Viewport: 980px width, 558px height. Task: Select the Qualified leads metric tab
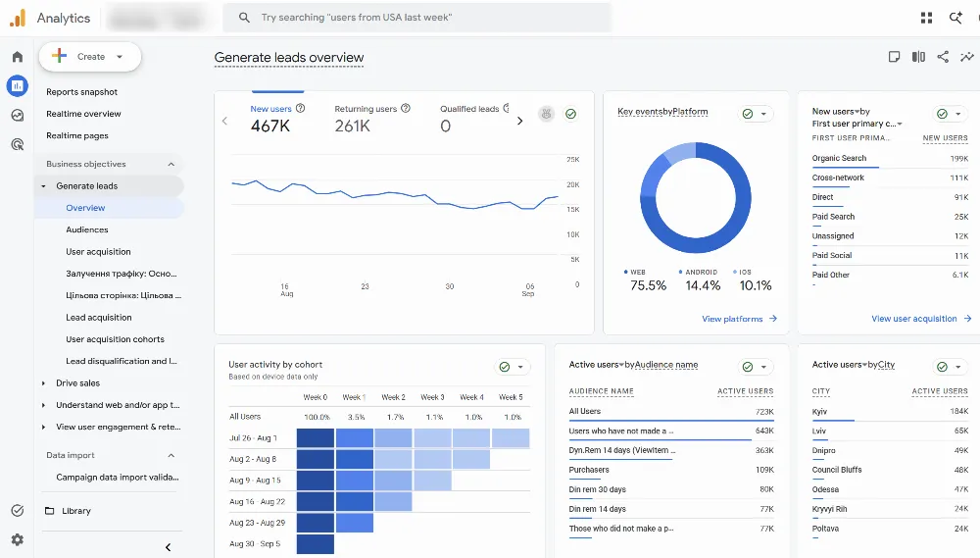[x=474, y=119]
